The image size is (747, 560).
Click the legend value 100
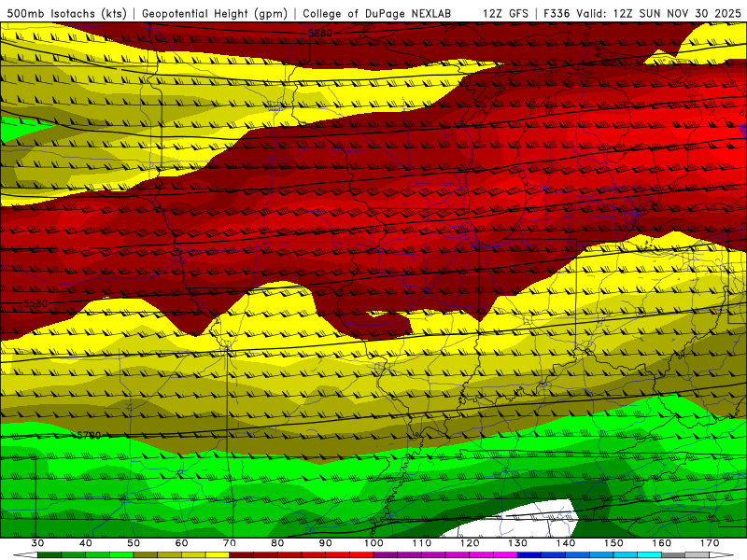click(373, 543)
